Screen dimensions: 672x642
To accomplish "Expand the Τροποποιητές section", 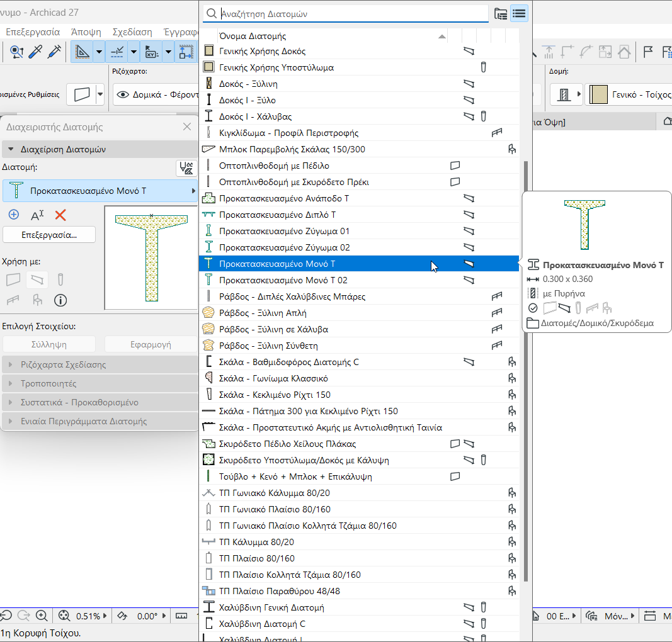I will [11, 383].
